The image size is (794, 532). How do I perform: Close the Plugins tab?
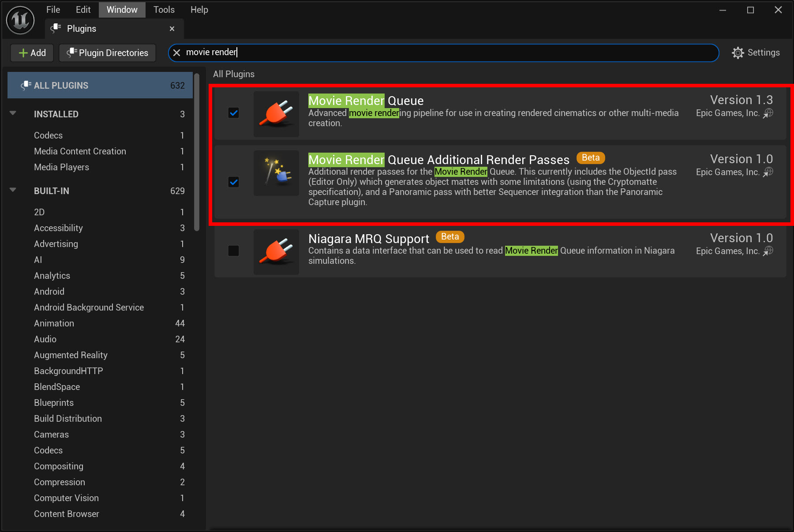pyautogui.click(x=172, y=29)
